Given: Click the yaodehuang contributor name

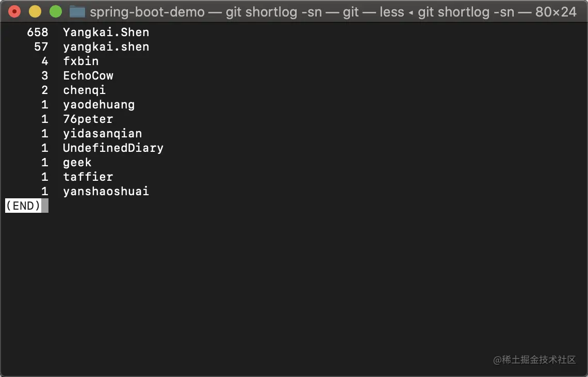Looking at the screenshot, I should point(99,104).
